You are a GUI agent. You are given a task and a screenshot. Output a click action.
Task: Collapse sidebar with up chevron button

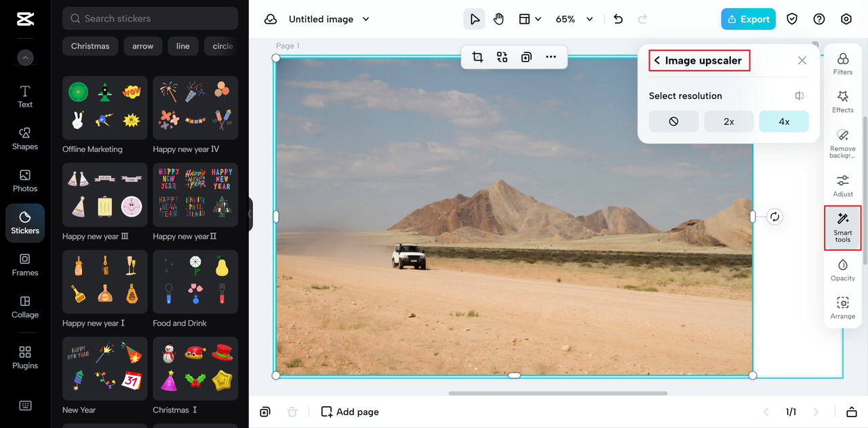(25, 58)
